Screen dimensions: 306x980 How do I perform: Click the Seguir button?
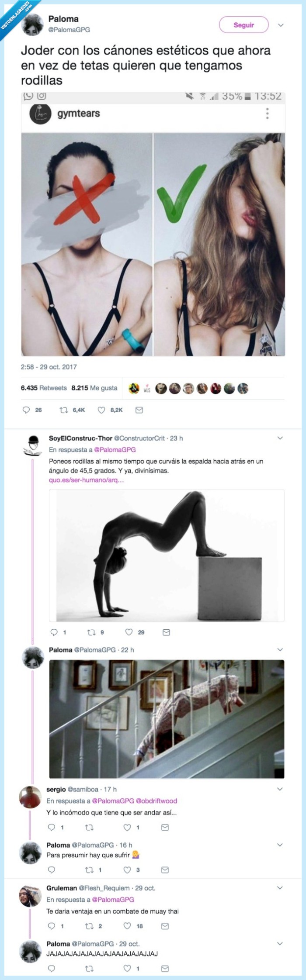pyautogui.click(x=245, y=25)
